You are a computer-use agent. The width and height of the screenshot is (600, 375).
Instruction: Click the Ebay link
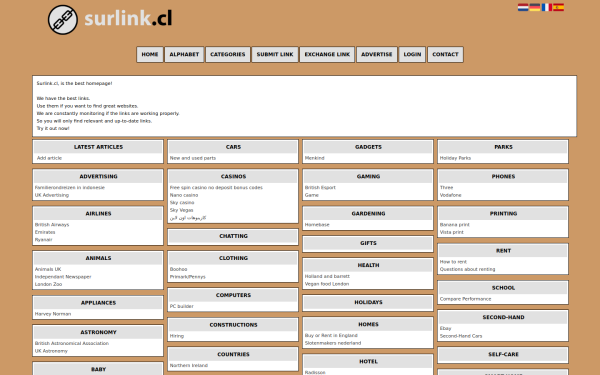(x=445, y=328)
